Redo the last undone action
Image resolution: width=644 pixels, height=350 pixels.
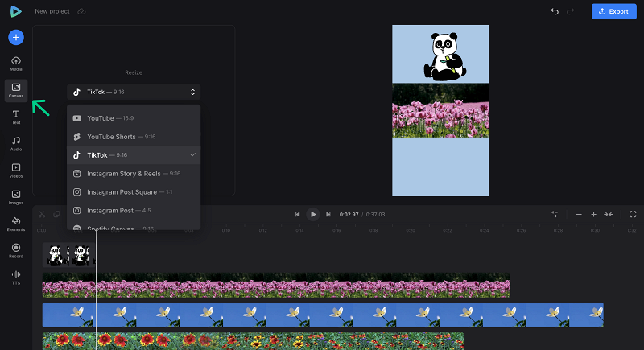pos(570,11)
